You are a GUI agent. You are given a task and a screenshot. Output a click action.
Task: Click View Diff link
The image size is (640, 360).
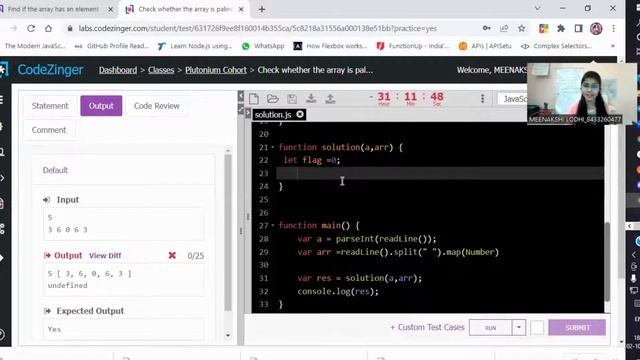coord(105,256)
